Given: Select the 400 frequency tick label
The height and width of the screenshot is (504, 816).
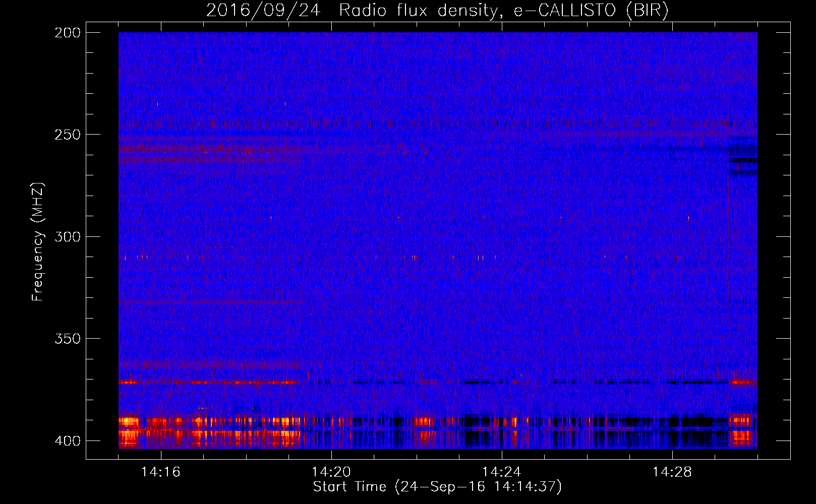Looking at the screenshot, I should point(68,441).
